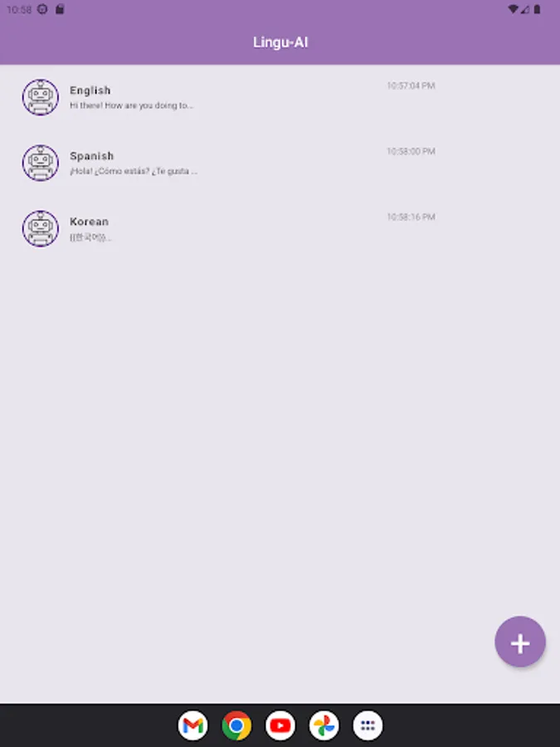
Task: Click the 10:58:00 PM timestamp
Action: tap(411, 152)
